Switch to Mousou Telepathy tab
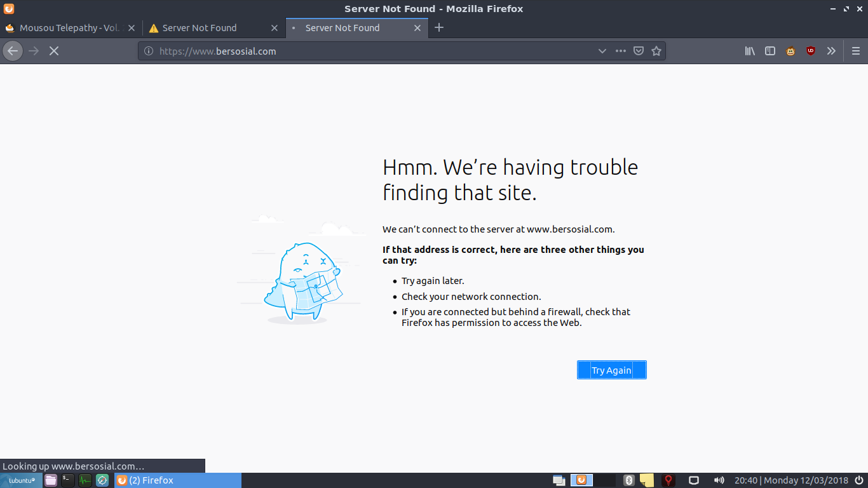 [70, 28]
